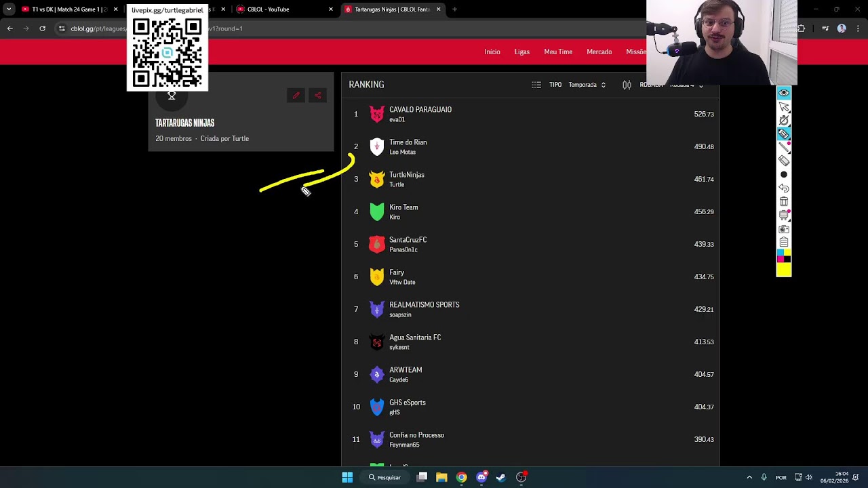Toggle the eye visibility tool in annotation toolbar
This screenshot has width=868, height=488.
(783, 93)
